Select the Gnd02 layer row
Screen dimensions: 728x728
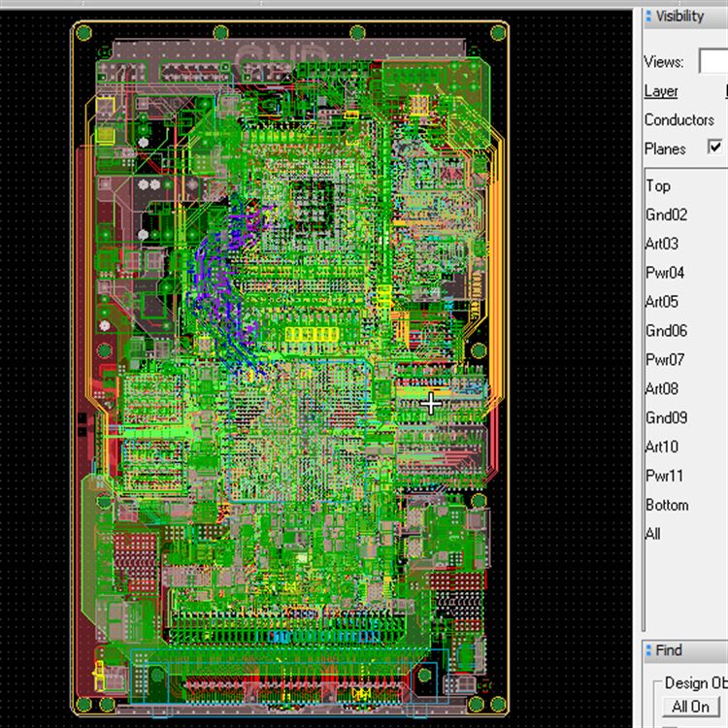[x=666, y=215]
